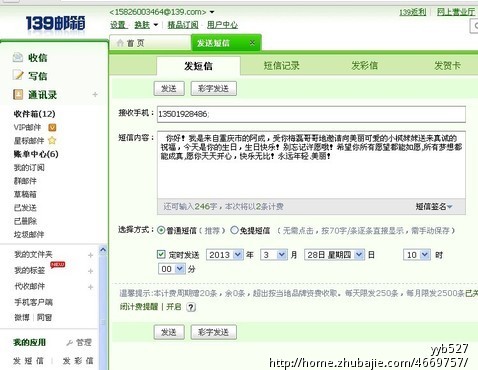Open the year dropdown showing 2013
Screen dimensions: 478x370
(224, 255)
